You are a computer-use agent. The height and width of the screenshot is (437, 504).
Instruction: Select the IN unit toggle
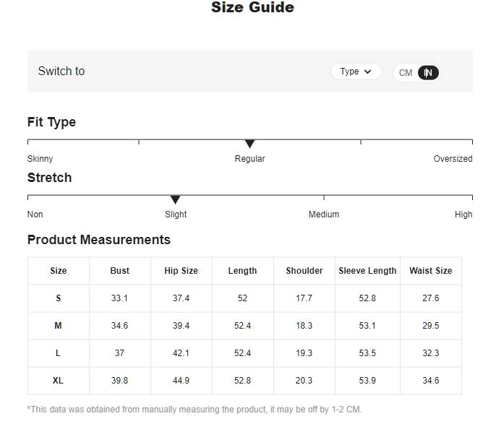coord(428,73)
